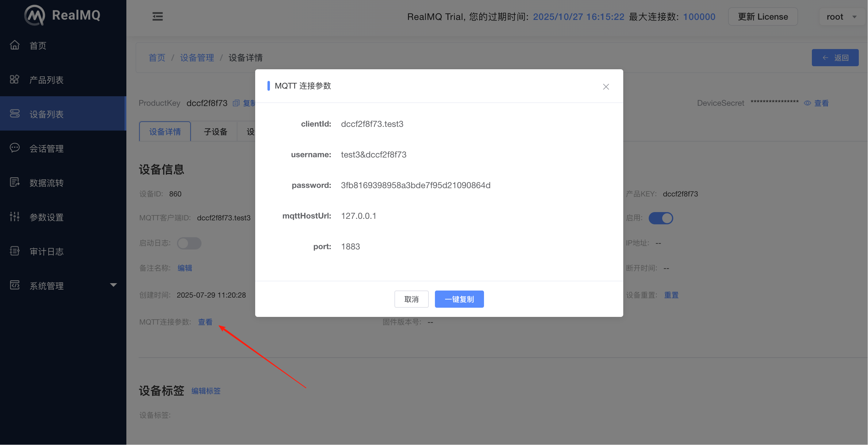This screenshot has height=445, width=868.
Task: Open the 首页 home sidebar icon
Action: tap(14, 45)
